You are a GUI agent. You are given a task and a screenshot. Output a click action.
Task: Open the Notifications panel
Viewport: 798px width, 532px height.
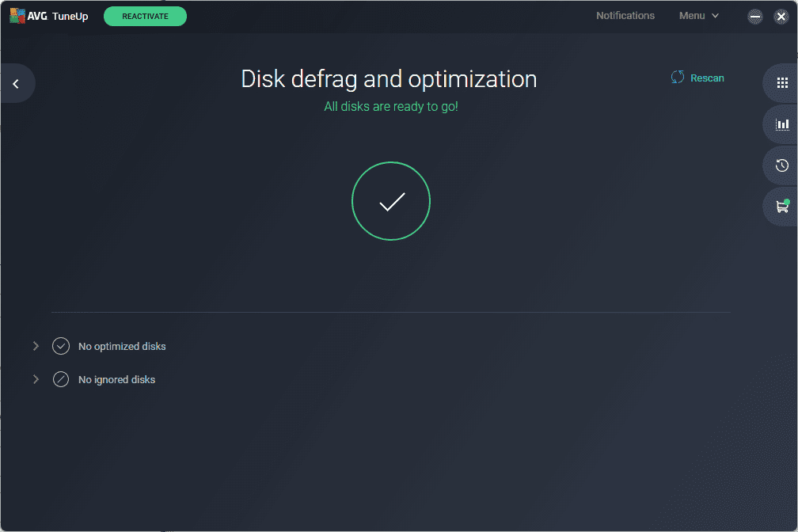click(x=625, y=16)
